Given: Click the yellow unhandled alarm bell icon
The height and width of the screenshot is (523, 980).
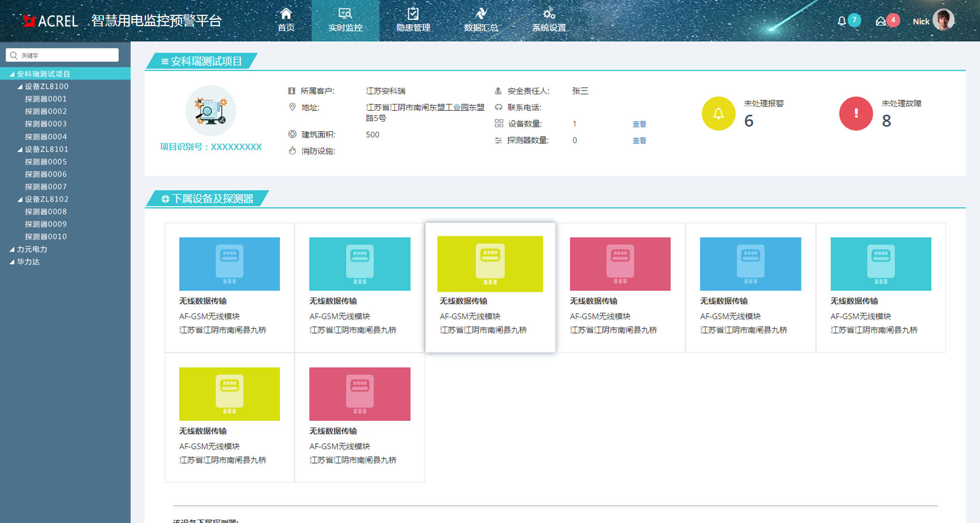Looking at the screenshot, I should pos(718,114).
